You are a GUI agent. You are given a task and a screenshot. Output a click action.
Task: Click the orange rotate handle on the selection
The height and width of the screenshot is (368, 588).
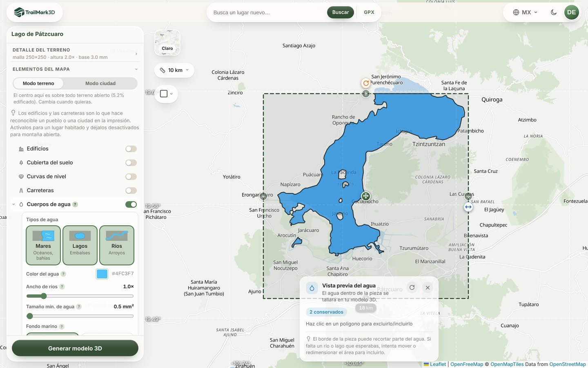(366, 83)
